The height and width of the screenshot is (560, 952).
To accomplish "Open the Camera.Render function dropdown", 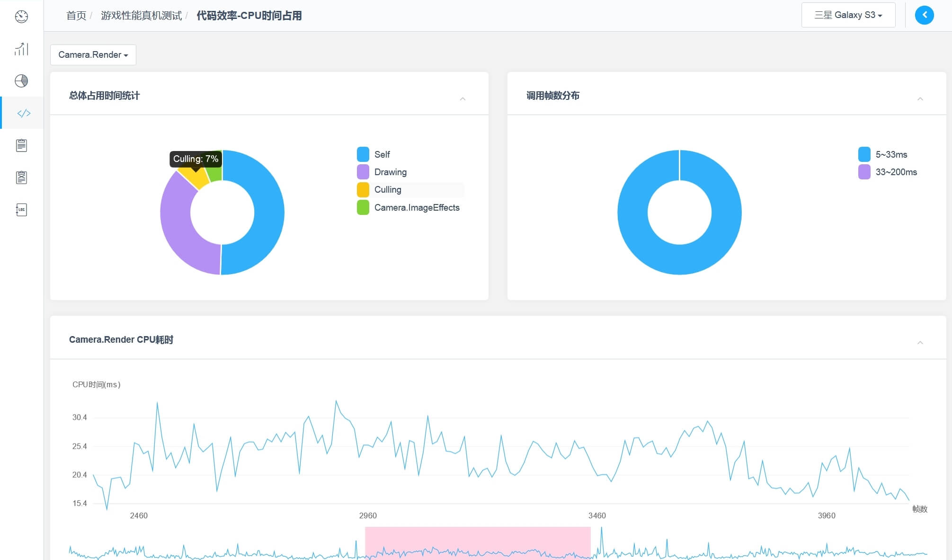I will [x=93, y=55].
